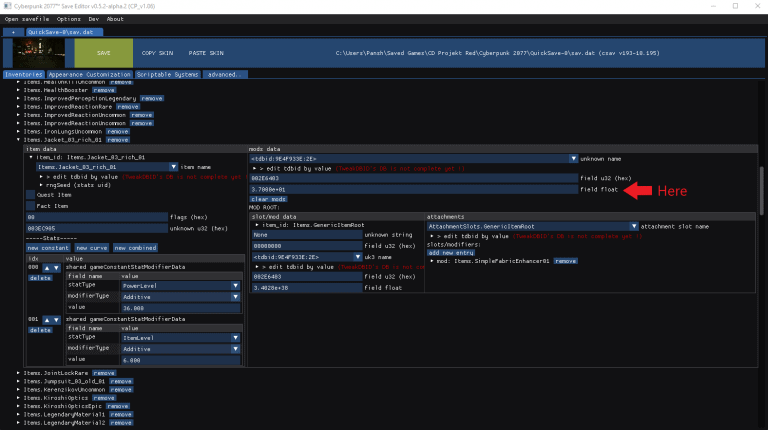
Task: Toggle the Fact Item checkbox
Action: click(30, 206)
